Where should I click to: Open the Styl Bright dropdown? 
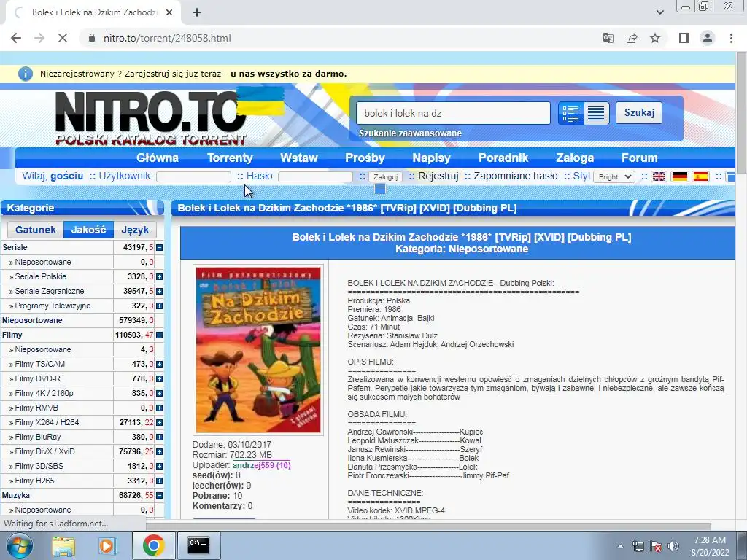coord(614,176)
